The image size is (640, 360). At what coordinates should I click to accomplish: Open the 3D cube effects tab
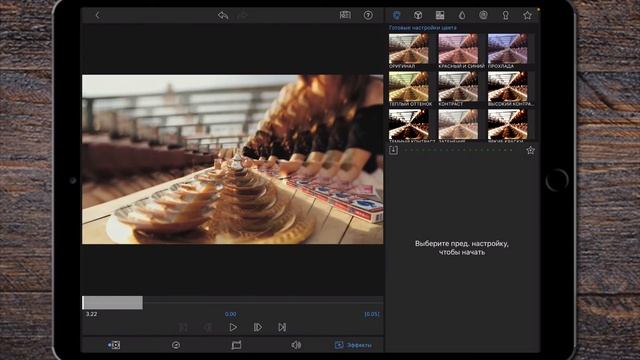(x=418, y=15)
